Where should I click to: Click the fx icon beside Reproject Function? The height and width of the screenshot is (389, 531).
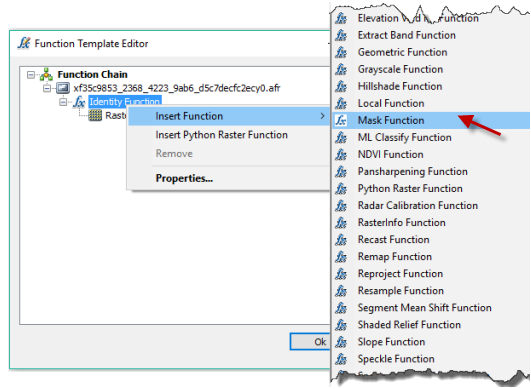coord(341,274)
